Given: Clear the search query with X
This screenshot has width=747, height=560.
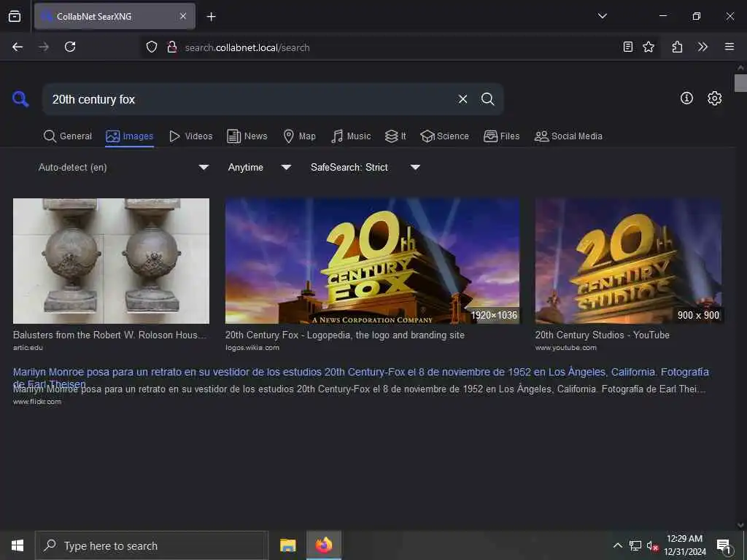Looking at the screenshot, I should click(462, 99).
